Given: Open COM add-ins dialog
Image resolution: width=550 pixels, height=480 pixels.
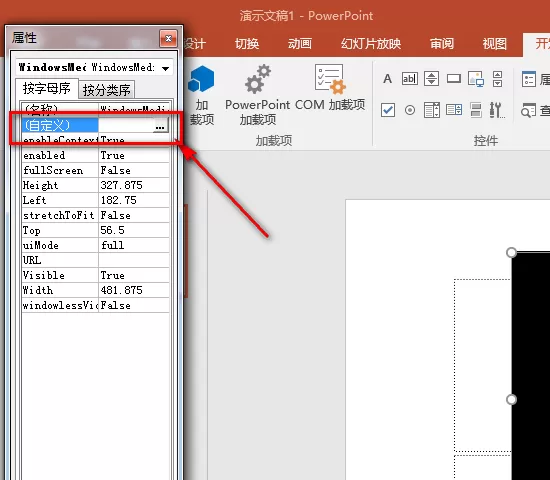Looking at the screenshot, I should tap(330, 88).
